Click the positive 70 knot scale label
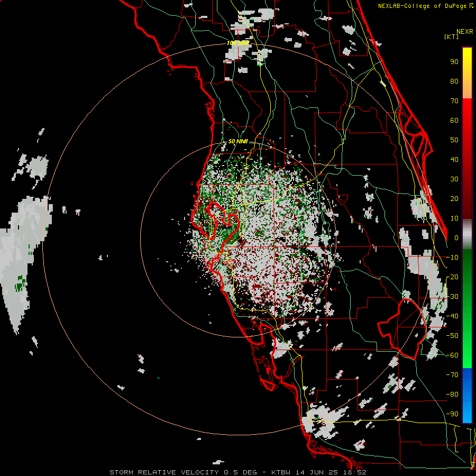 coord(454,101)
